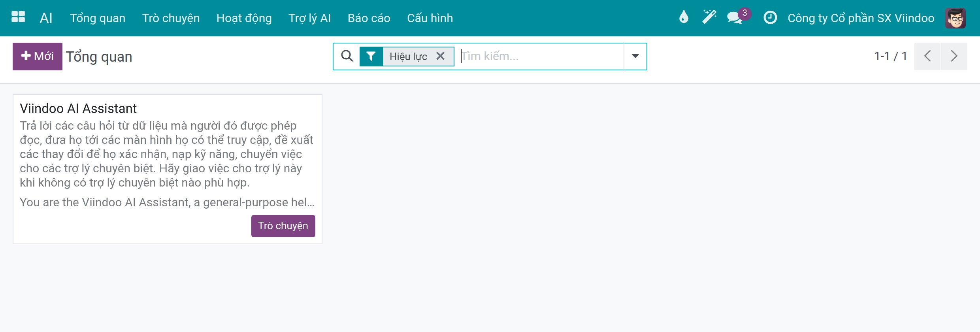This screenshot has width=980, height=332.
Task: Go to the next page
Action: click(954, 57)
